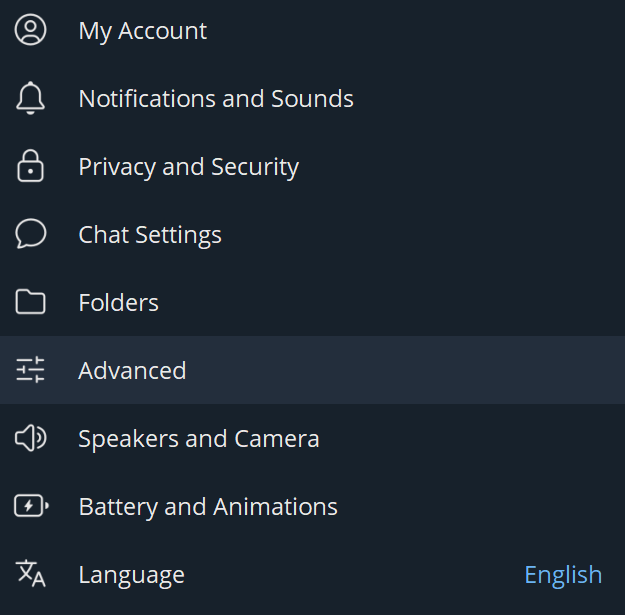The width and height of the screenshot is (625, 615).
Task: Go to Notifications and Sounds
Action: [x=216, y=99]
